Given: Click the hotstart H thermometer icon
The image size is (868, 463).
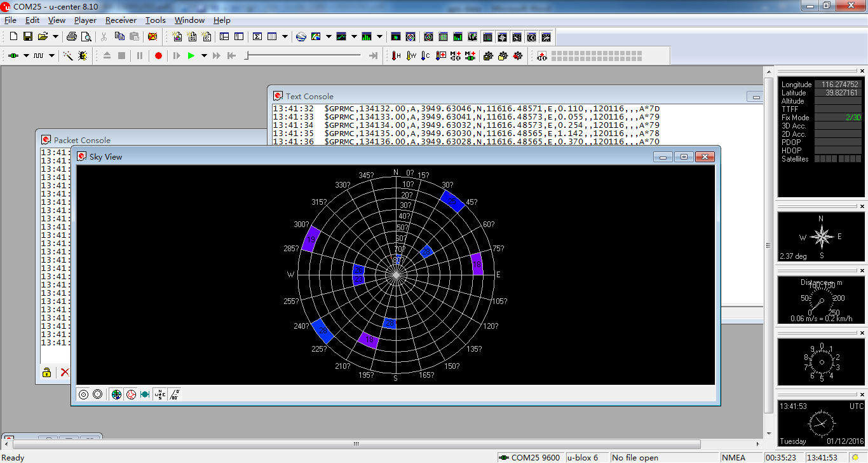Looking at the screenshot, I should click(396, 56).
